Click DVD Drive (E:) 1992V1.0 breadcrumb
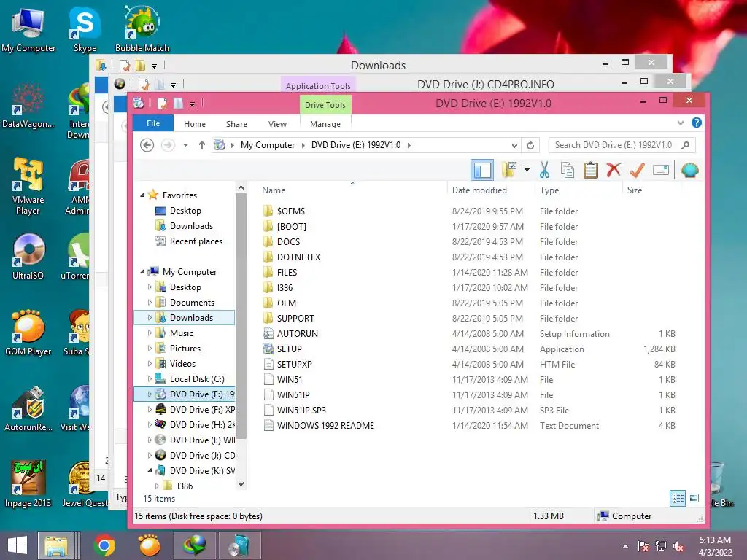Screen dimensions: 747x560 356,145
